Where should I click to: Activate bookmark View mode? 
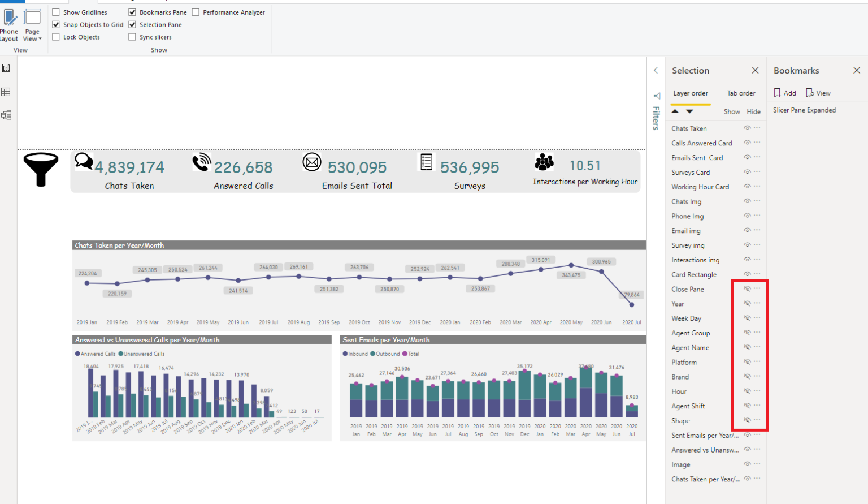coord(818,92)
